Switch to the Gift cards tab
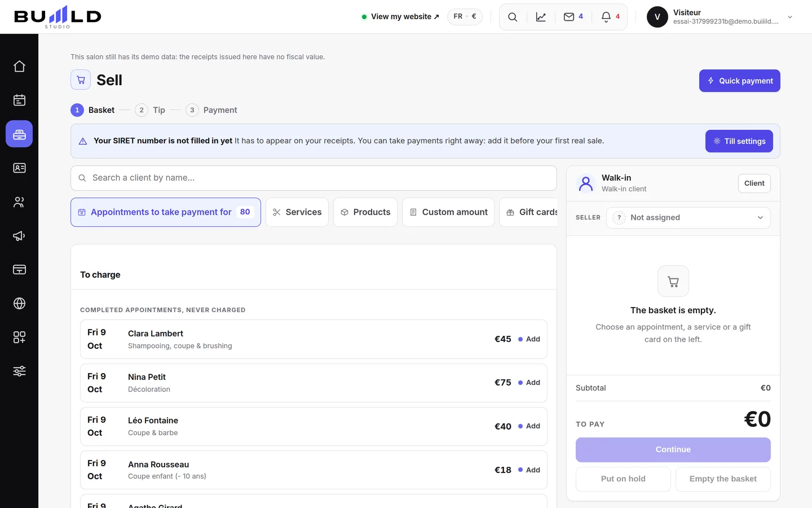The image size is (812, 508). [x=529, y=212]
